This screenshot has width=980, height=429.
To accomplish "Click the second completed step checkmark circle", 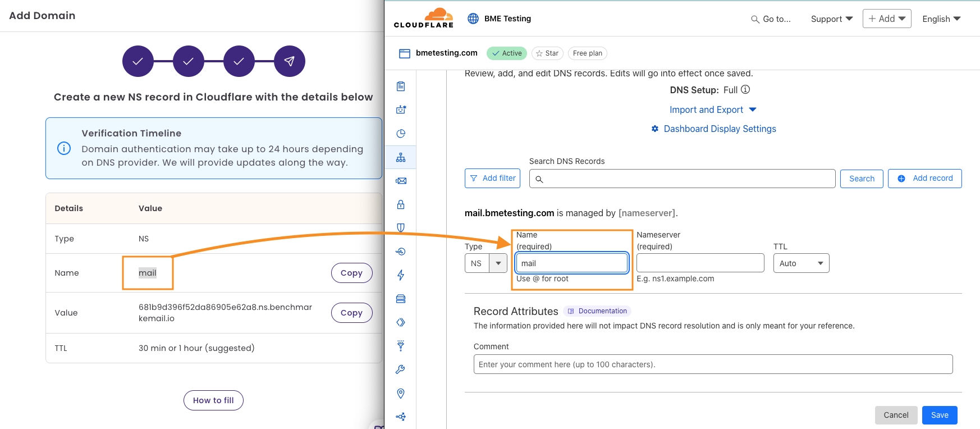I will [189, 61].
